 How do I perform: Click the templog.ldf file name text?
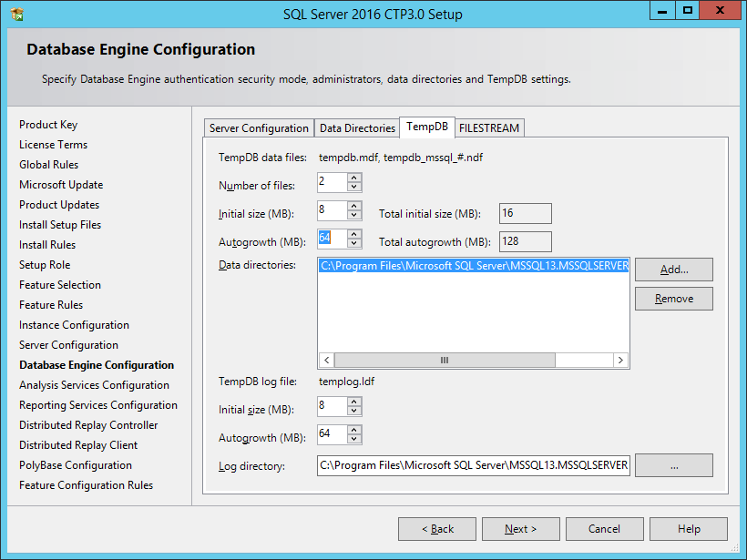(x=346, y=382)
